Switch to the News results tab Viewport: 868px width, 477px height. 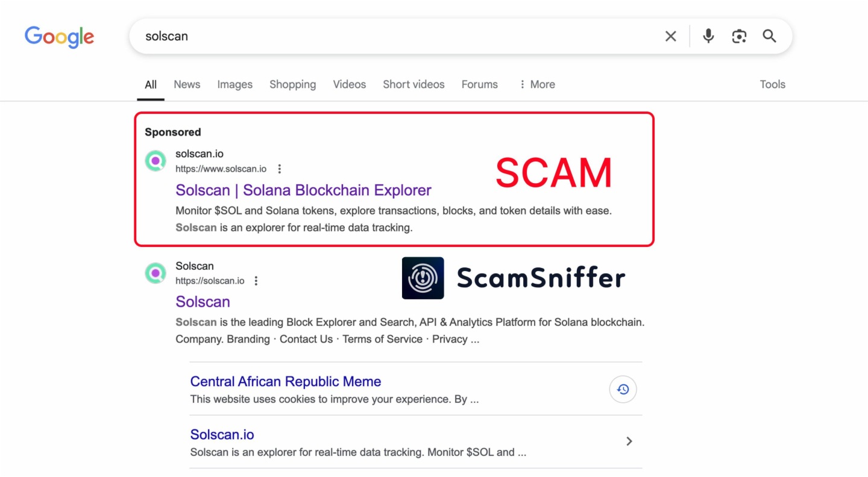click(x=186, y=84)
